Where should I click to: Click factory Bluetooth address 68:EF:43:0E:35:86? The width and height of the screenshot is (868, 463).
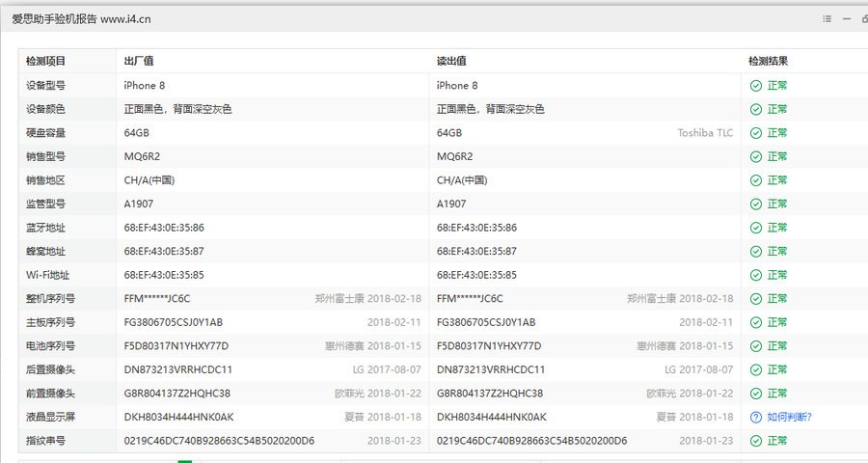(x=164, y=228)
